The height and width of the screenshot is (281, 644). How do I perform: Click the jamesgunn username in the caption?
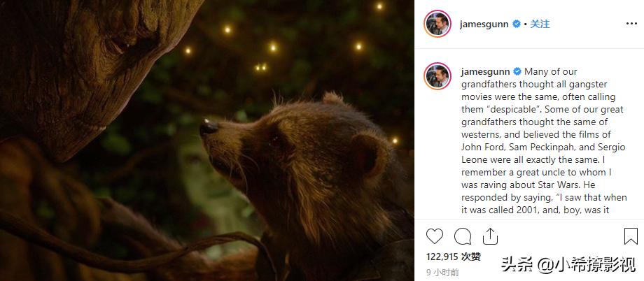pyautogui.click(x=485, y=71)
